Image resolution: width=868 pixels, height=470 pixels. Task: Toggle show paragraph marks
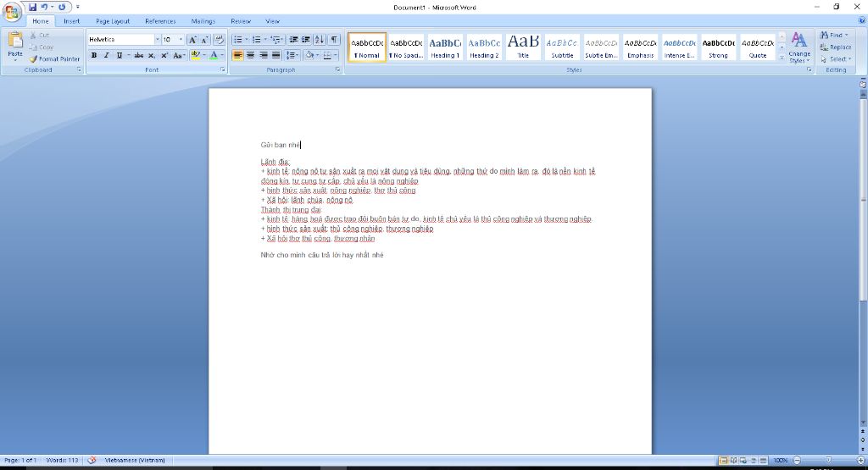tap(334, 40)
